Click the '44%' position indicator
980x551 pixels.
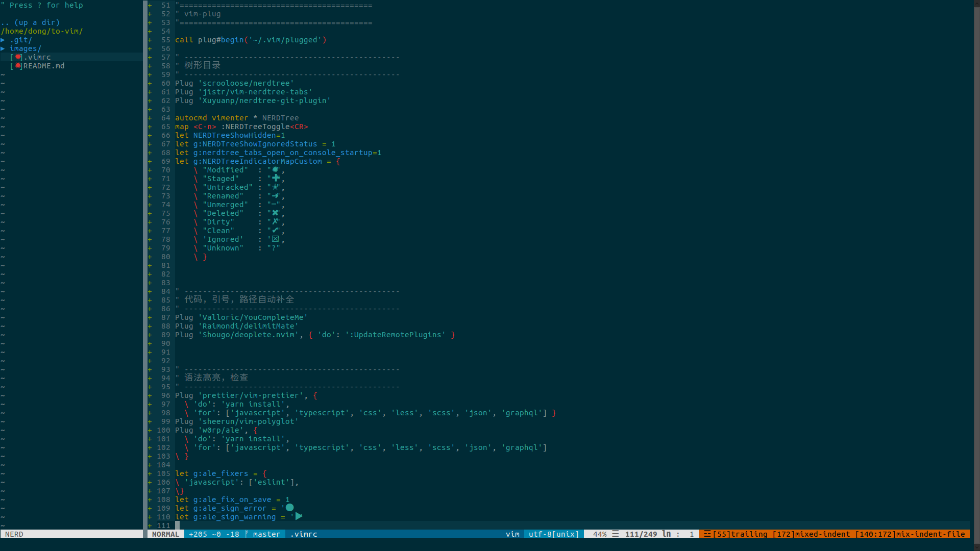(x=600, y=534)
